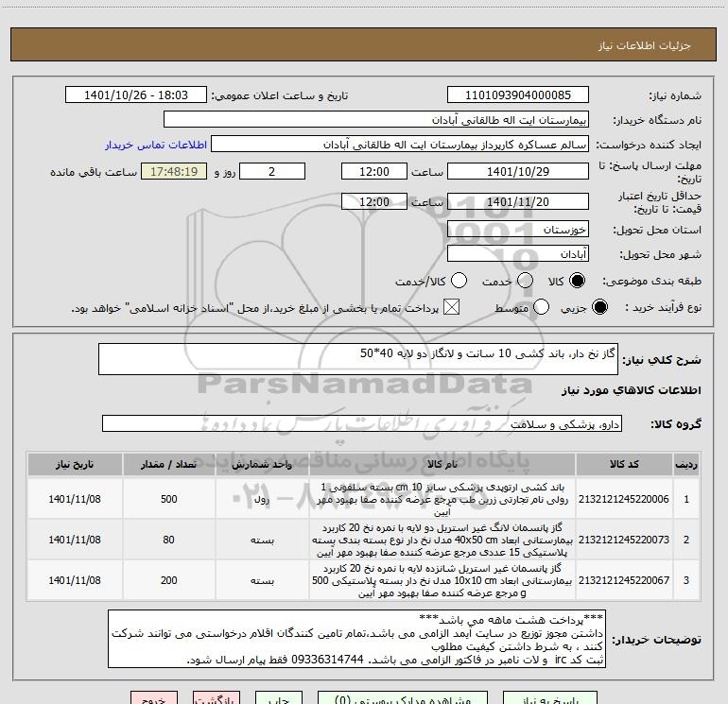This screenshot has width=728, height=704.
Task: Click the remaining time field 17:48:19
Action: pos(174,171)
